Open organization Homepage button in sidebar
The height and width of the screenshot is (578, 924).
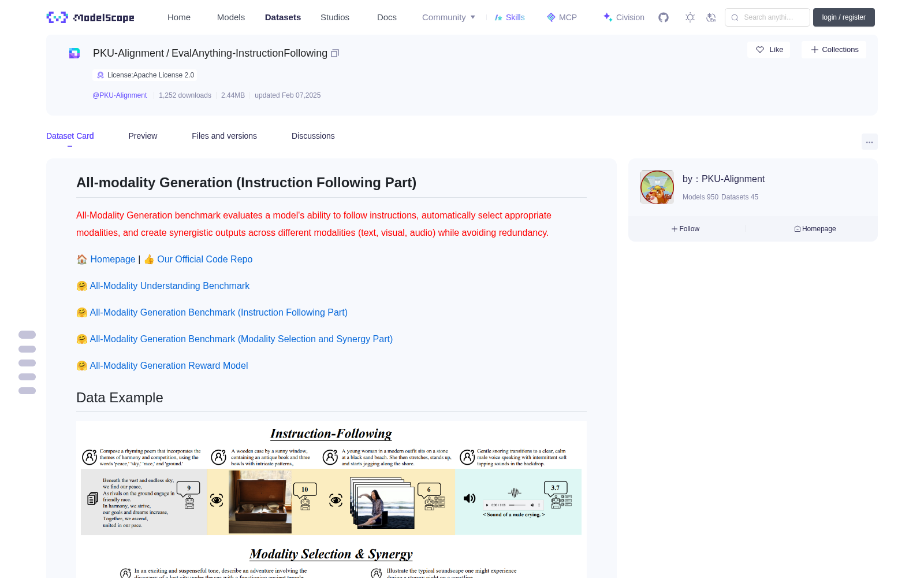coord(815,229)
